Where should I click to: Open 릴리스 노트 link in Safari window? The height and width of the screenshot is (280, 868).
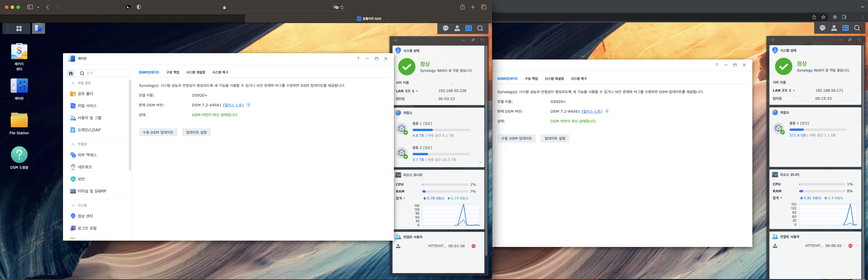(233, 105)
